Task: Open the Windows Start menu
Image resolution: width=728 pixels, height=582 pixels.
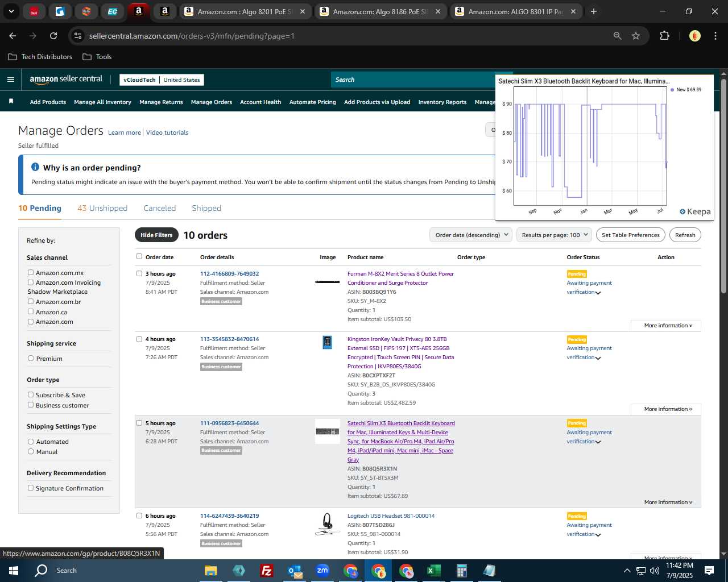Action: 14,571
